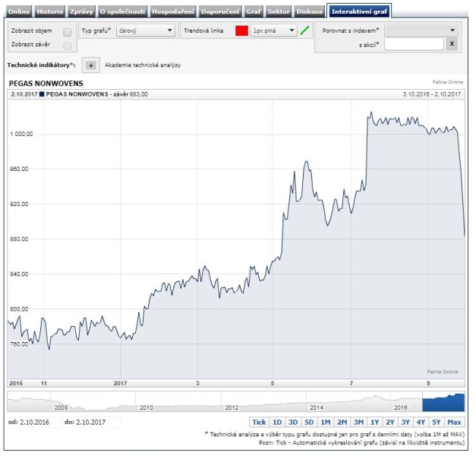Open red trend line color picker
The image size is (476, 456).
(241, 30)
